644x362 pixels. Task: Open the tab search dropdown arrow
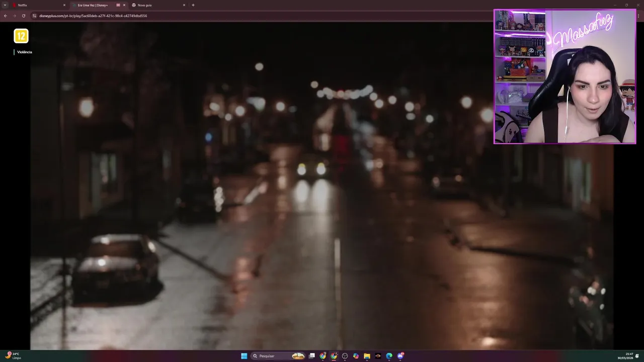click(x=5, y=5)
